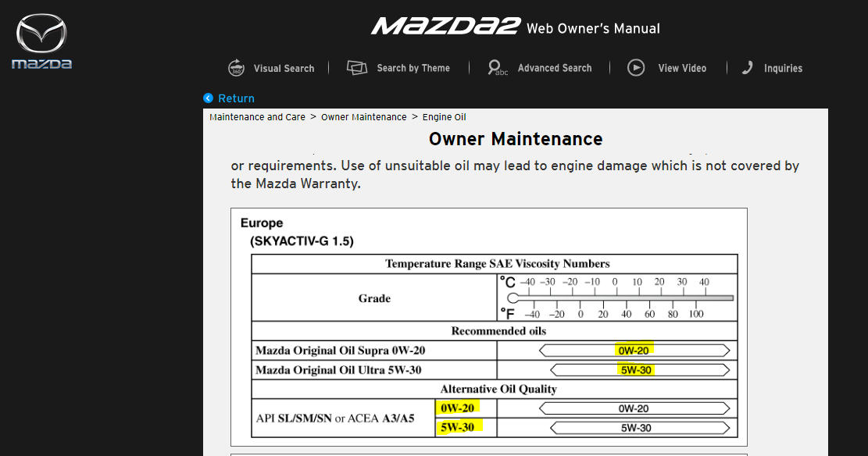Open Owner Maintenance breadcrumb link
This screenshot has height=456, width=868.
pos(363,117)
